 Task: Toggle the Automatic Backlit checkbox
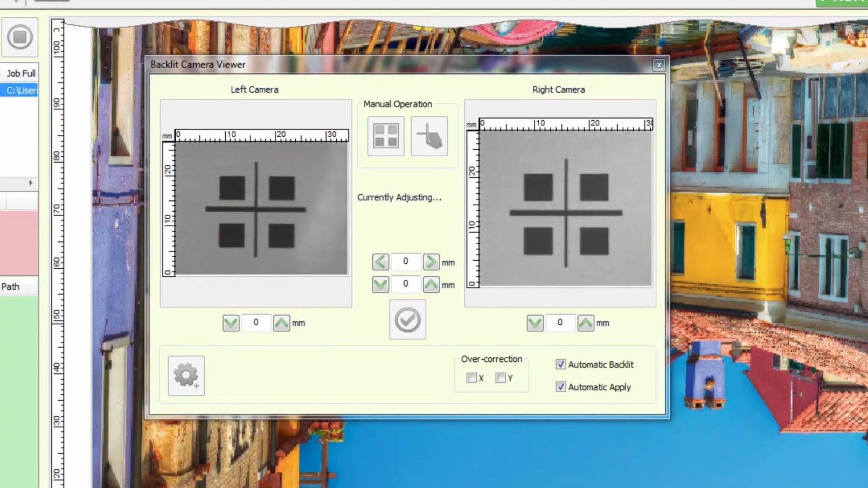[x=561, y=365]
